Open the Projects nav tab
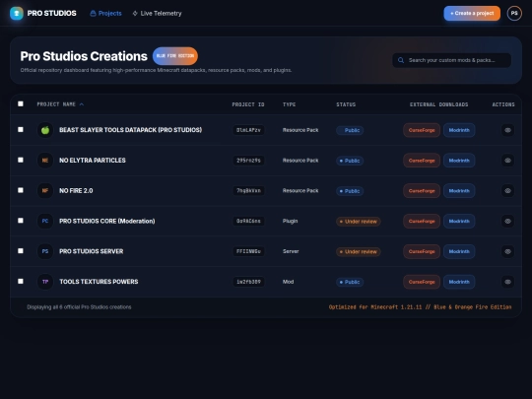 pos(105,13)
